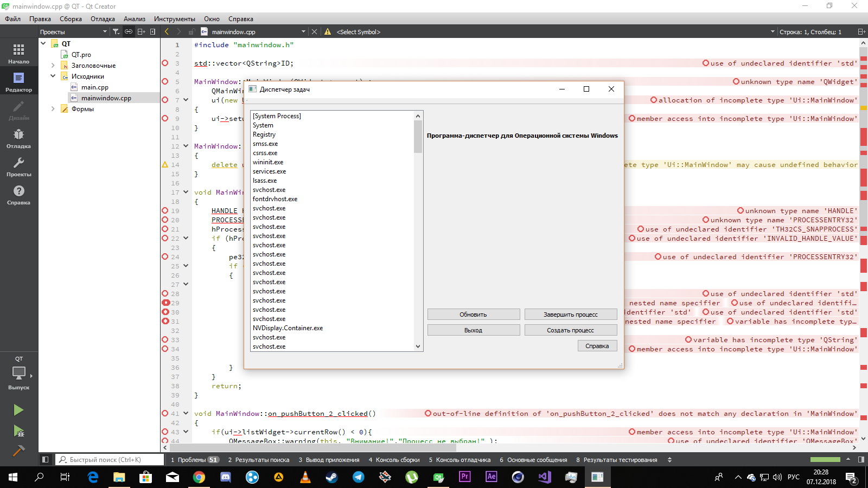Click the green Run button

pyautogui.click(x=18, y=410)
